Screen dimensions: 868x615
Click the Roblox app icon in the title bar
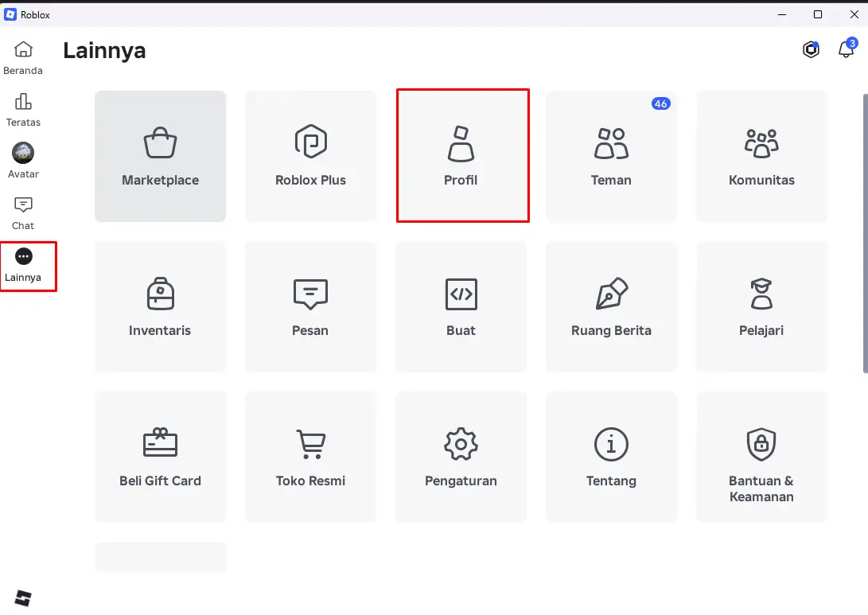coord(10,15)
